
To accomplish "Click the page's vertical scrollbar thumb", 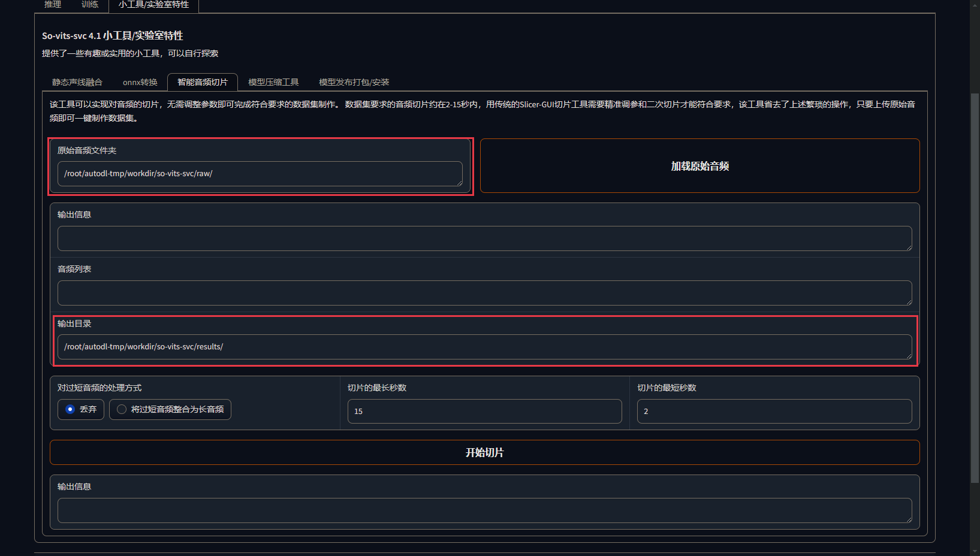I will [x=975, y=288].
